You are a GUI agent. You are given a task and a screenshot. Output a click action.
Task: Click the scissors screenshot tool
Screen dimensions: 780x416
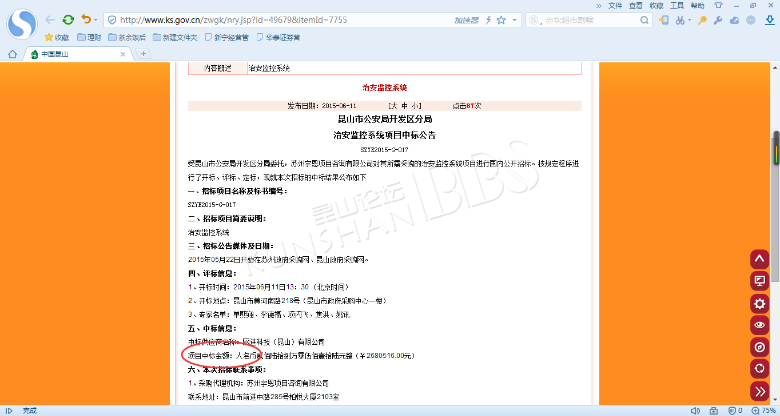(680, 20)
